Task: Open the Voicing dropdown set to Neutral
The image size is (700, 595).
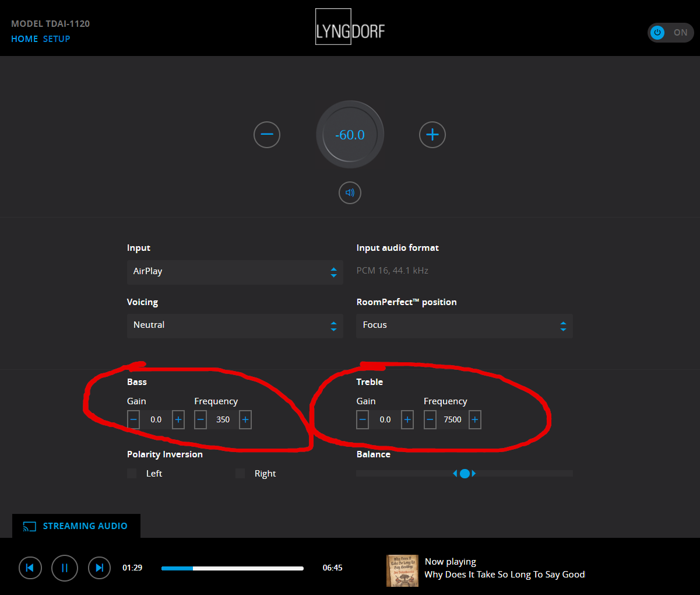Action: pyautogui.click(x=234, y=325)
